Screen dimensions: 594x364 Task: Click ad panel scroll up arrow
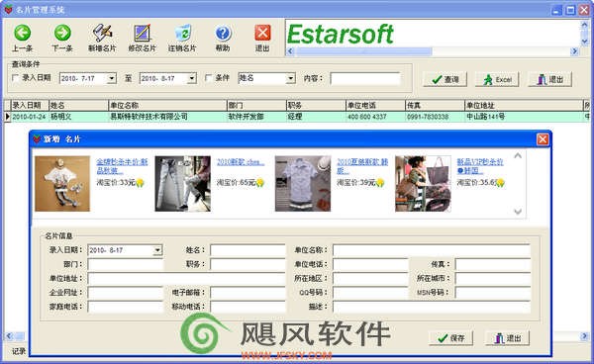tap(518, 155)
